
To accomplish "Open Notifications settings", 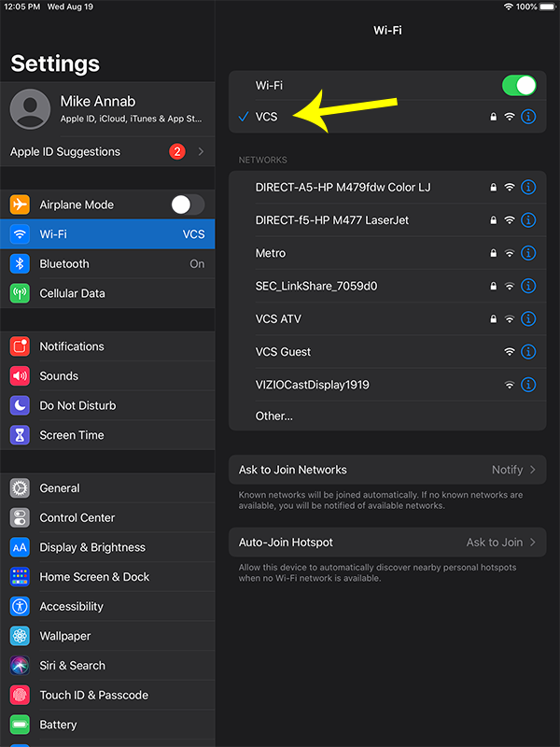I will point(107,346).
